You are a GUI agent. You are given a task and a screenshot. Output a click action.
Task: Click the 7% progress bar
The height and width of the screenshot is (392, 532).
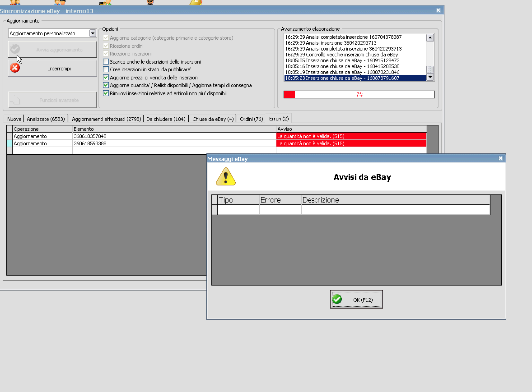(359, 95)
